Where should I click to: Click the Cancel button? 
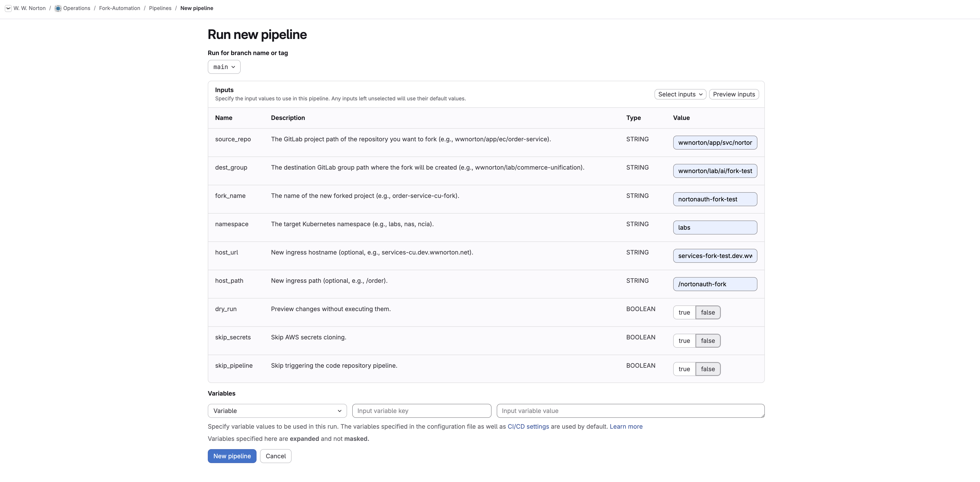click(275, 456)
